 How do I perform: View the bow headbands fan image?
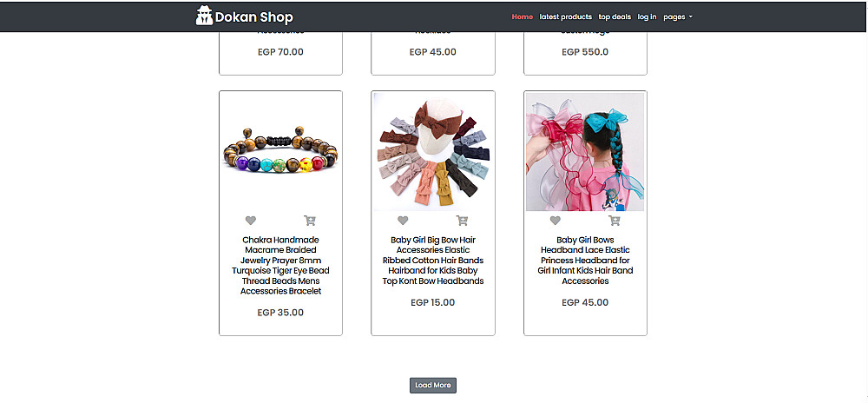[433, 152]
